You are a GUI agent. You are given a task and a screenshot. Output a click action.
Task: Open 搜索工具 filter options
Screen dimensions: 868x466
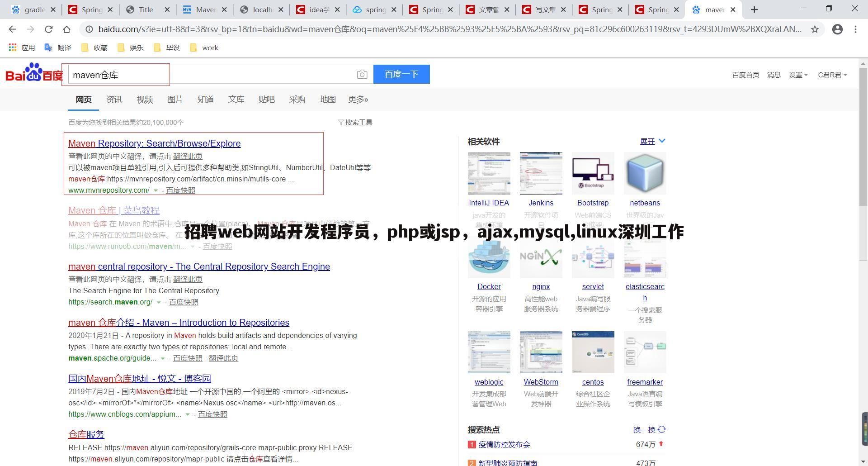(355, 123)
